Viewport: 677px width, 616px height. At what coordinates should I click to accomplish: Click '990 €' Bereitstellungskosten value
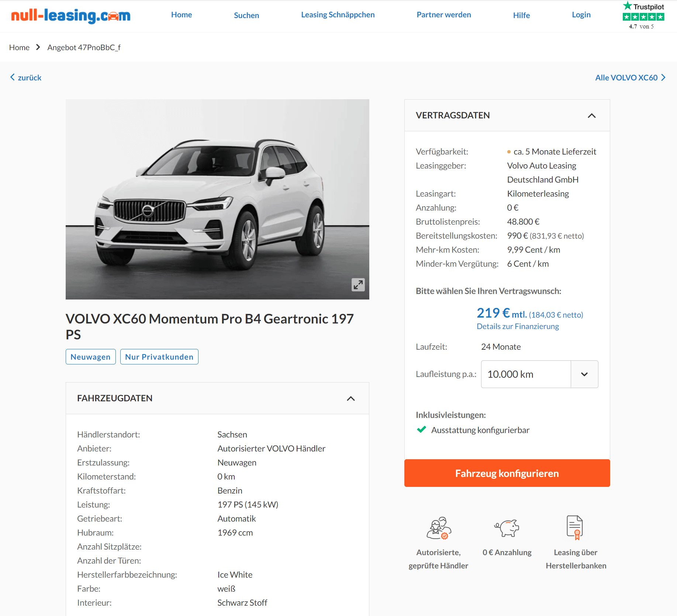point(518,236)
